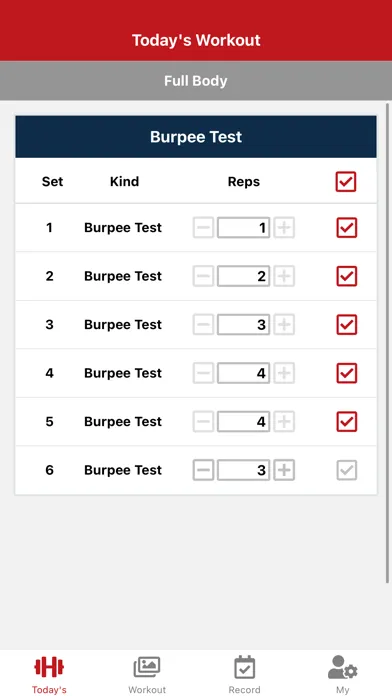The image size is (392, 696).
Task: Tap the minus button on set 3
Action: click(203, 324)
